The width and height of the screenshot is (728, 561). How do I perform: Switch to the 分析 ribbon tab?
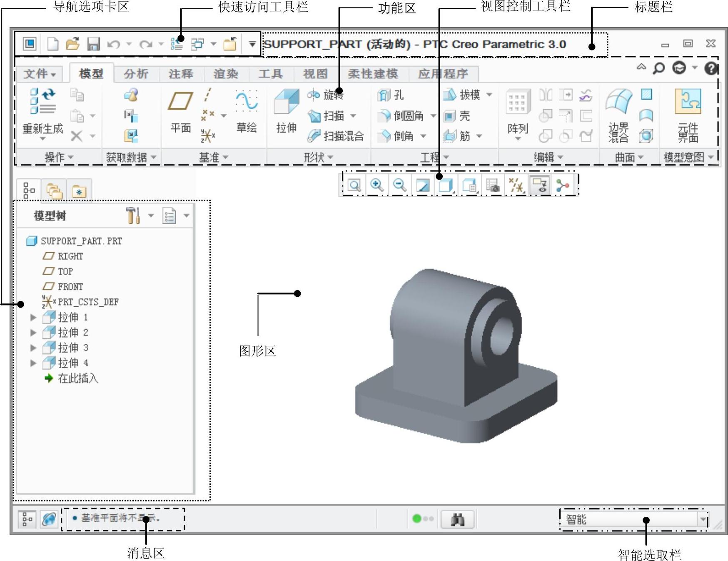[136, 74]
